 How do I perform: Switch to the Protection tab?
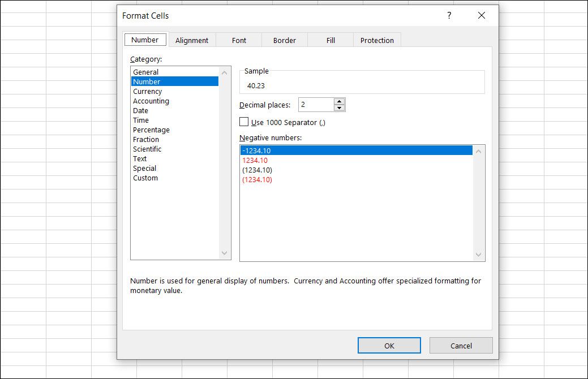(x=377, y=40)
